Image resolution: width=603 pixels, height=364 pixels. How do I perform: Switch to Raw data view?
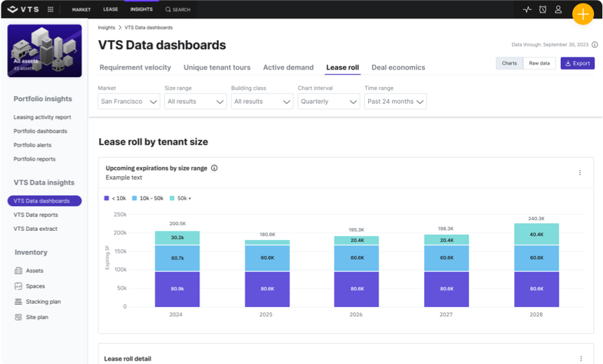(539, 63)
